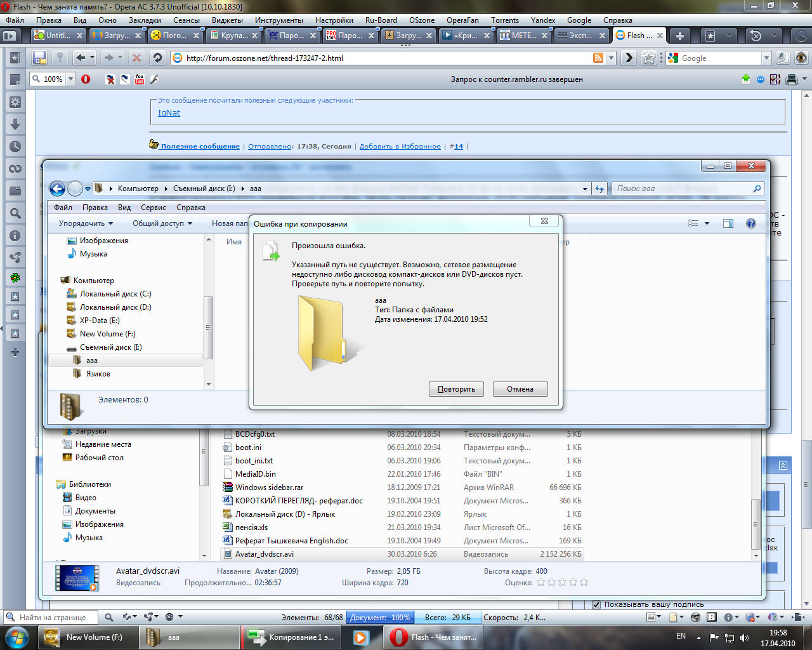Viewport: 812px width, 650px height.
Task: Tick the 'Показывать вашу подпись' checkbox
Action: click(x=596, y=604)
